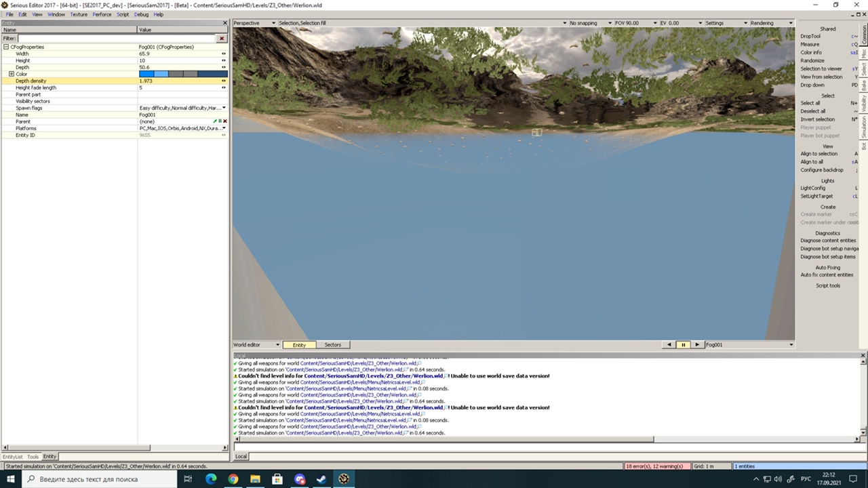Screen dimensions: 868x488
Task: Open the No snapping dropdown
Action: 591,23
